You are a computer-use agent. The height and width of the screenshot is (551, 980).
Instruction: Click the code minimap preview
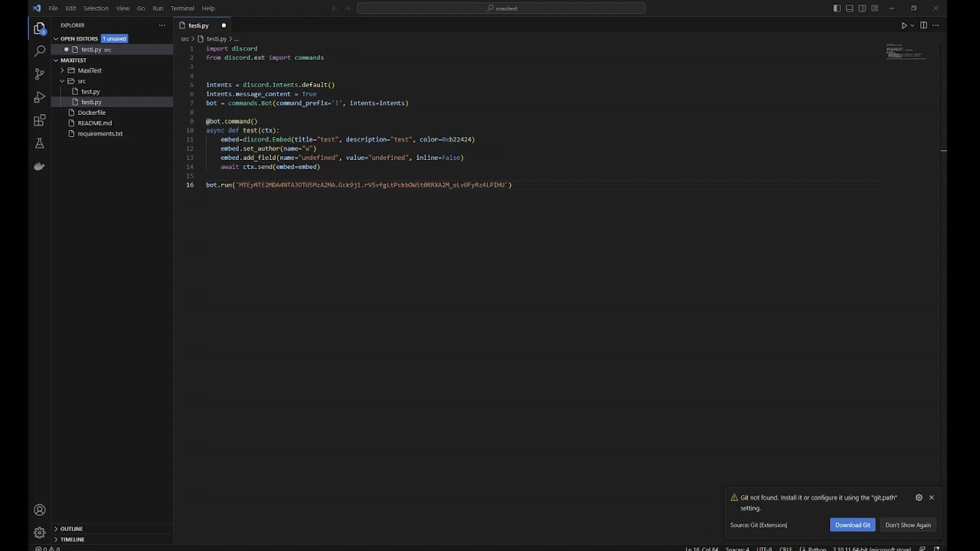[x=906, y=51]
